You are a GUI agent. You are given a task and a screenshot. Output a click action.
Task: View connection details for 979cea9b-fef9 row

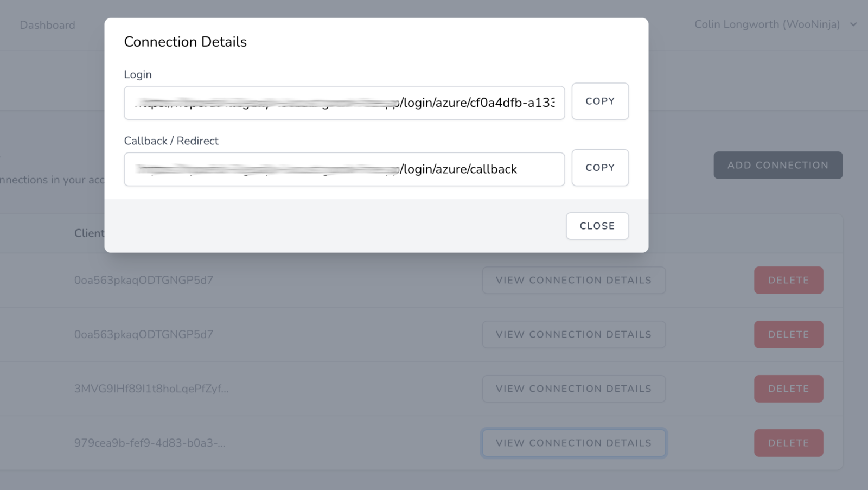pyautogui.click(x=573, y=443)
